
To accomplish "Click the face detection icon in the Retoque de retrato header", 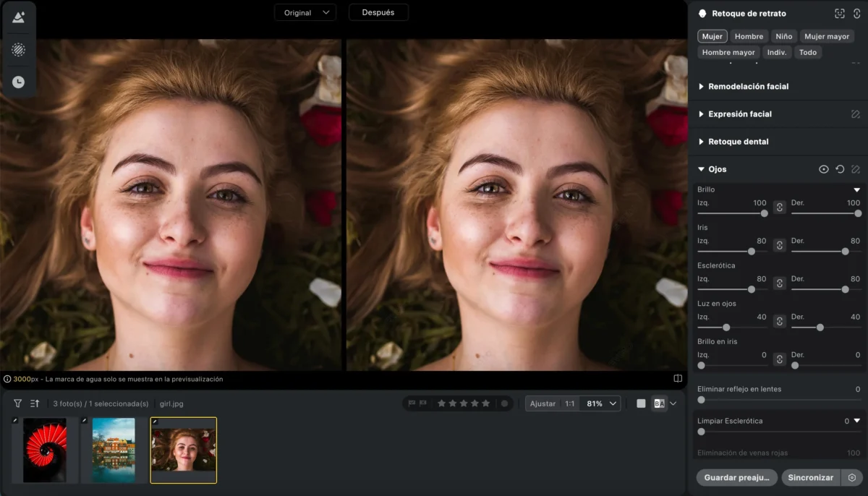I will tap(840, 14).
